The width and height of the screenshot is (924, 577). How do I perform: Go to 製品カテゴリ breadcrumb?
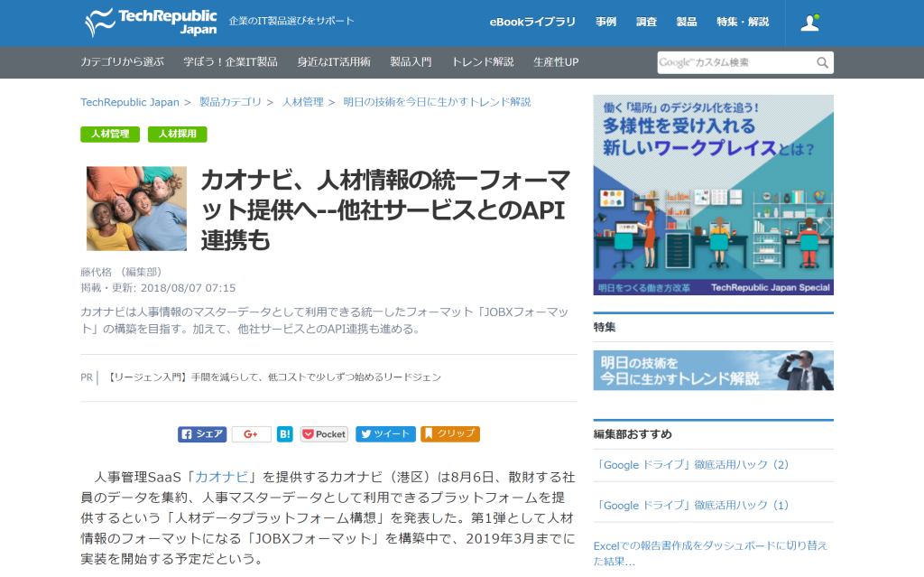click(230, 102)
